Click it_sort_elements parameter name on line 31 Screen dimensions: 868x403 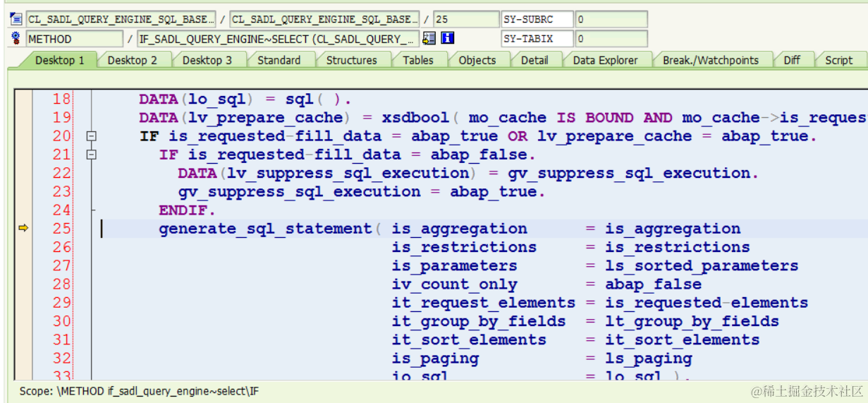pos(469,339)
